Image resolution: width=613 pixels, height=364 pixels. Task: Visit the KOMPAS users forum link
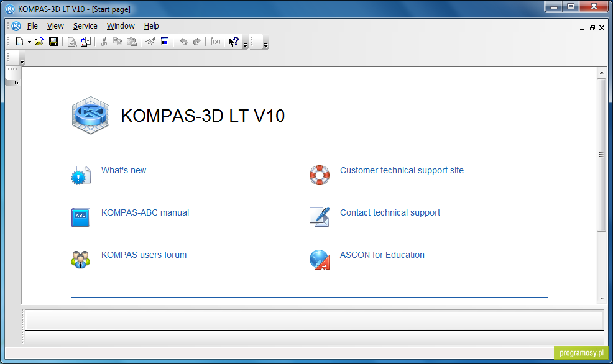coord(144,255)
